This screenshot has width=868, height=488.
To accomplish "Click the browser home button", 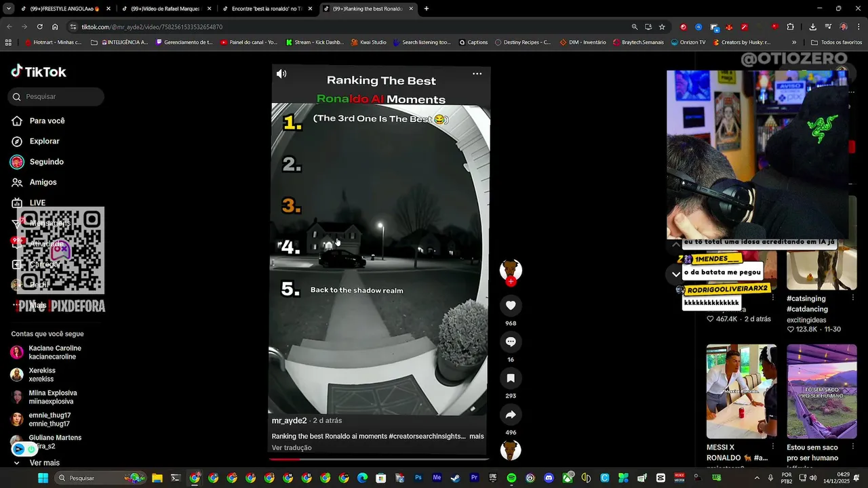I will (x=55, y=27).
